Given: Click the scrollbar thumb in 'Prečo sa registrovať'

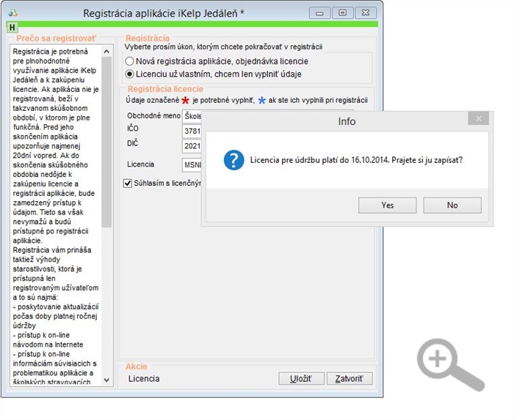Looking at the screenshot, I should (x=106, y=142).
